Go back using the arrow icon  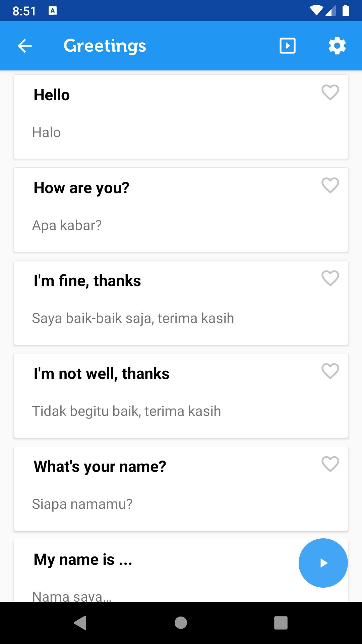click(24, 46)
